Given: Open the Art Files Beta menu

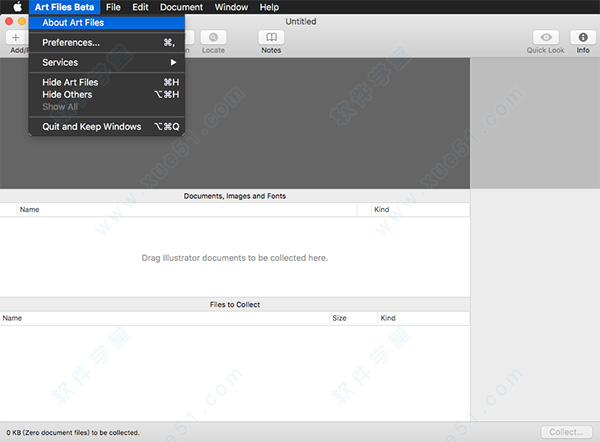Looking at the screenshot, I should point(64,7).
